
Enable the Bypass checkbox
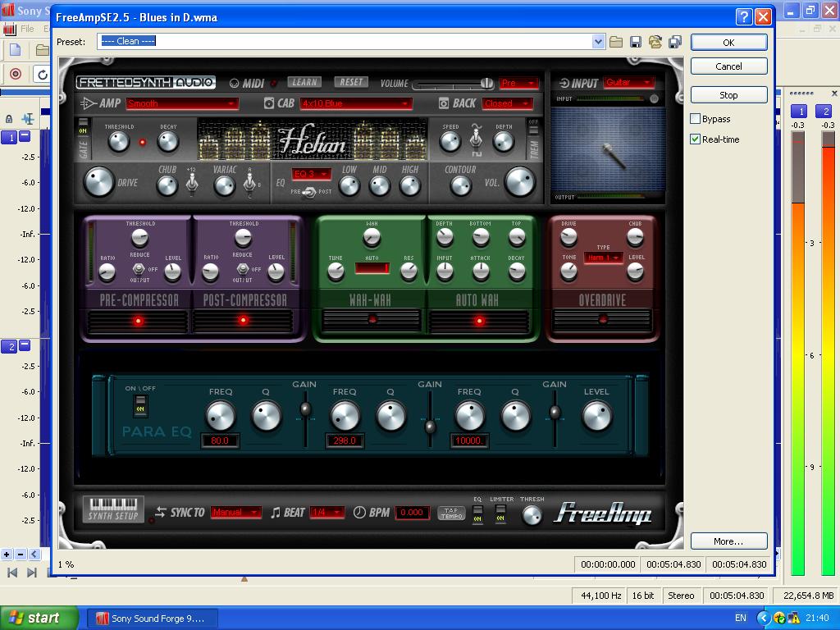(x=696, y=119)
